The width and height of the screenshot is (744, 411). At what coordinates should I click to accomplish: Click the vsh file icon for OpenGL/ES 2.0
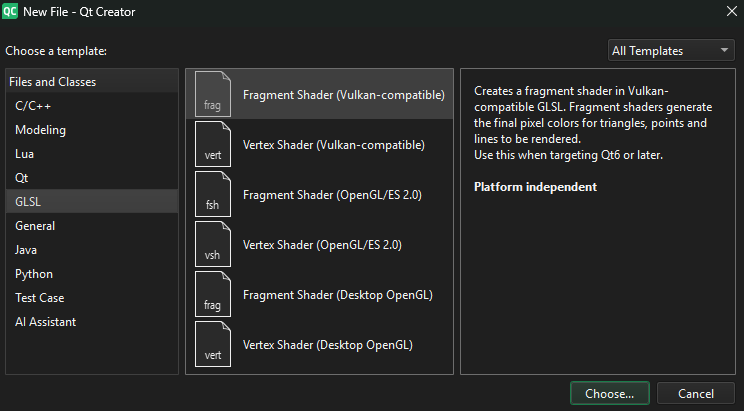(x=213, y=244)
